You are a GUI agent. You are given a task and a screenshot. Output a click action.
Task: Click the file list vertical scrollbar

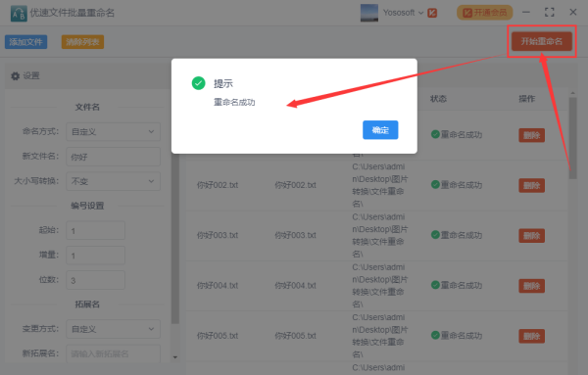572,138
